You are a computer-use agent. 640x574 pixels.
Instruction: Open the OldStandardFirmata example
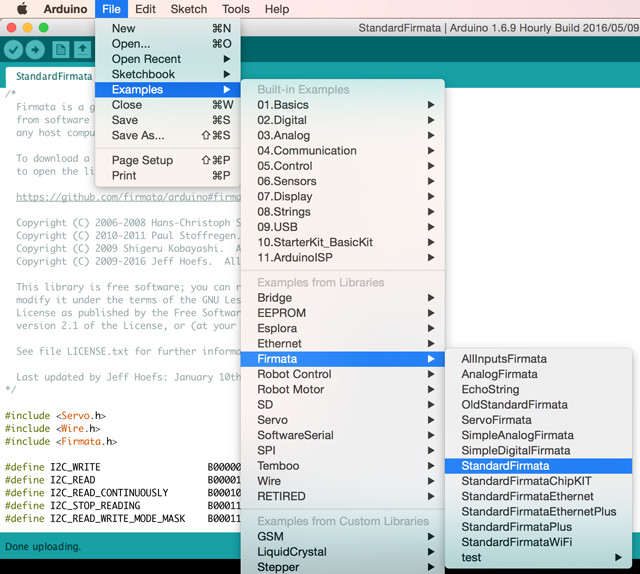click(538, 405)
